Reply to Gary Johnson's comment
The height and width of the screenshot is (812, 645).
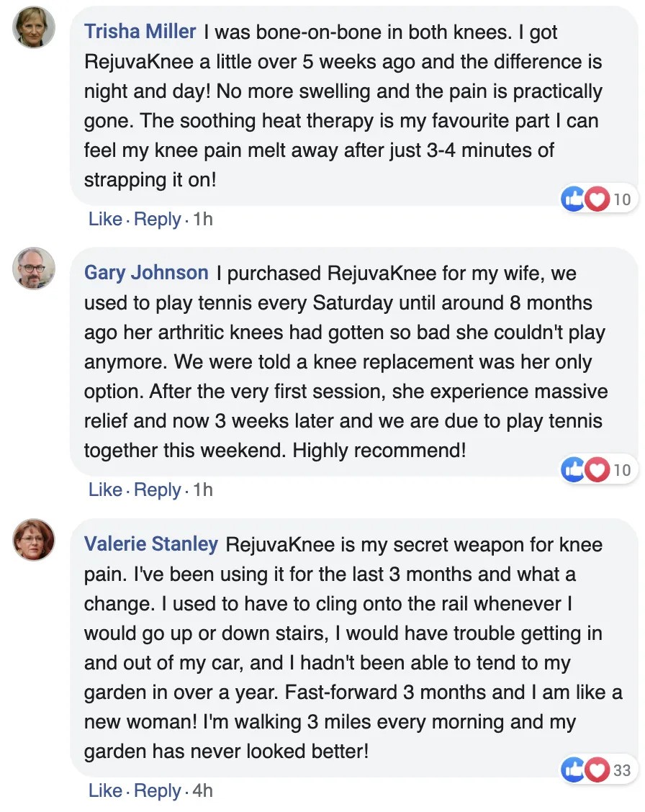[158, 490]
